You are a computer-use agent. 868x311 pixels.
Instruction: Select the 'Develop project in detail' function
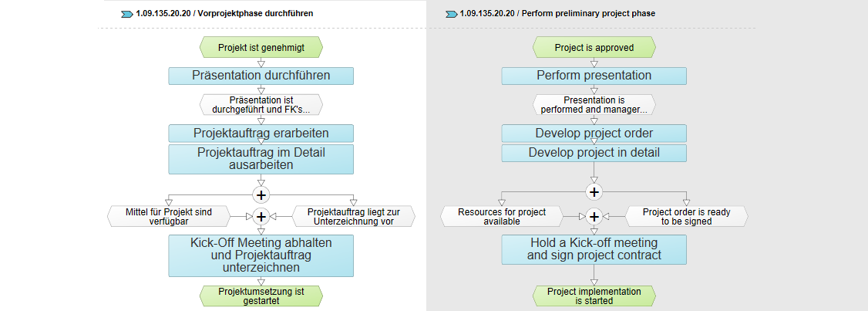tap(594, 153)
